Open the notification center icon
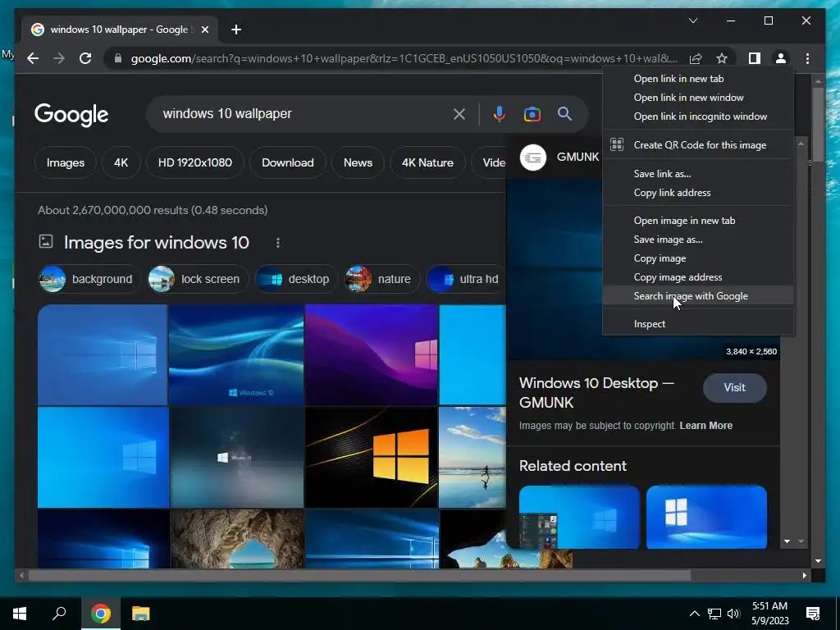The image size is (840, 630). [x=813, y=614]
